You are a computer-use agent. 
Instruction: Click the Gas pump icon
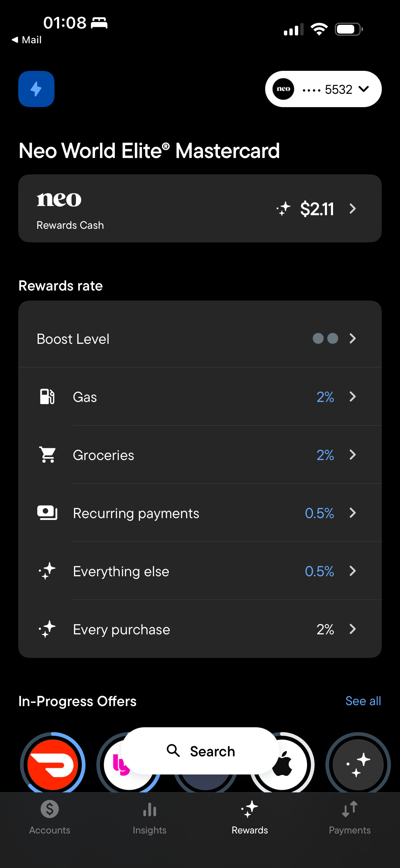click(x=47, y=396)
